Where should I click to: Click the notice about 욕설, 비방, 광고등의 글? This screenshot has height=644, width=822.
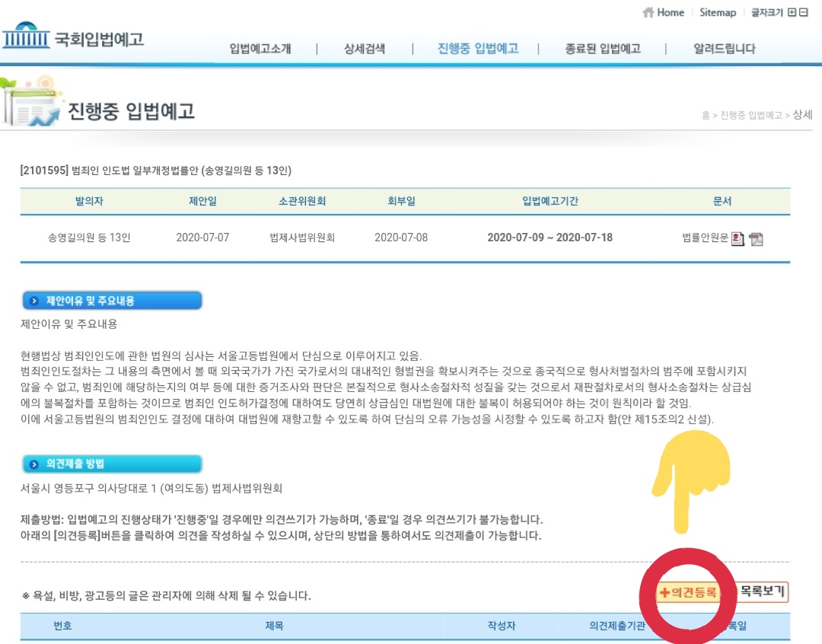point(167,596)
